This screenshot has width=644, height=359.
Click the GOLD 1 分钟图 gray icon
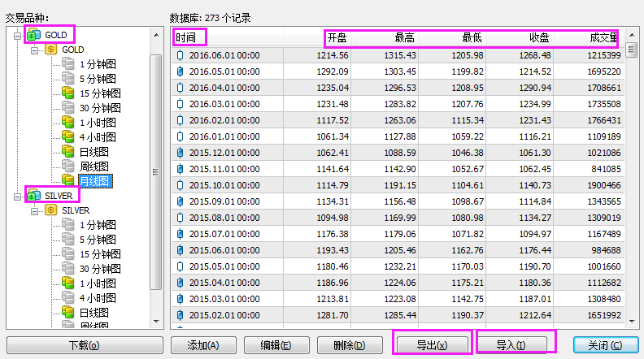pos(68,64)
